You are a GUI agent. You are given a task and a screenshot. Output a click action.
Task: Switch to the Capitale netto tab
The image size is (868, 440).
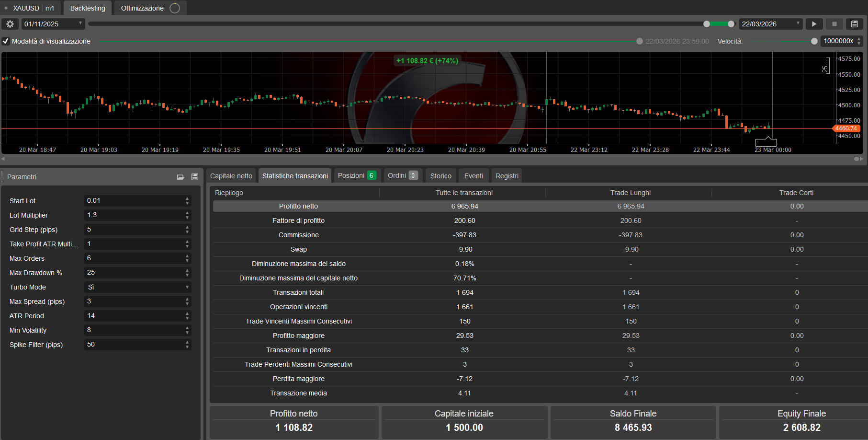click(231, 176)
